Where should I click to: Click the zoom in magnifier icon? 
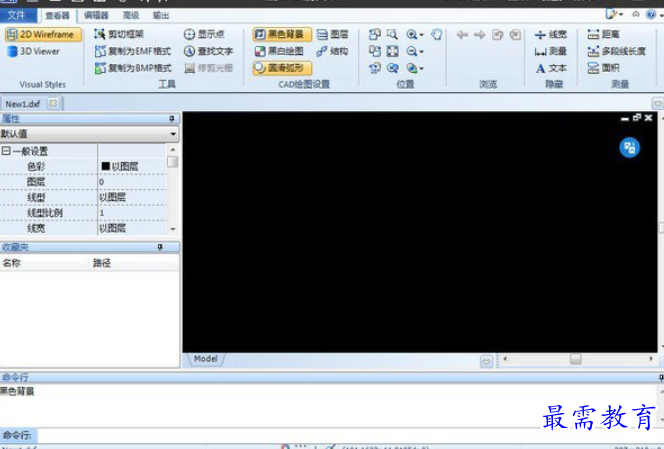tap(411, 34)
